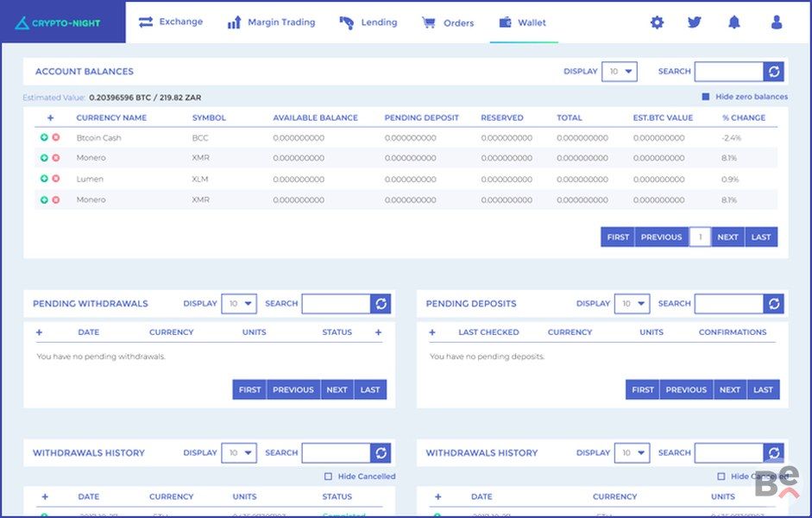Focus the Account Balances search field
812x518 pixels.
tap(728, 72)
